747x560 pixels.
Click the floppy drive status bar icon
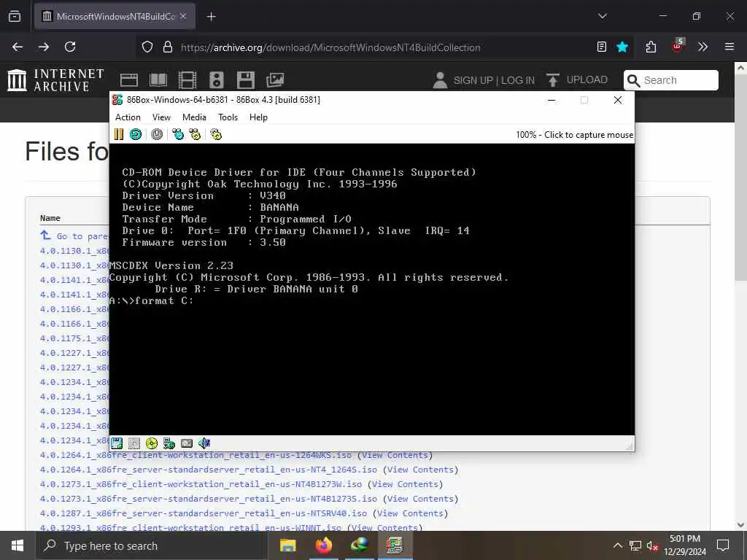click(x=117, y=443)
